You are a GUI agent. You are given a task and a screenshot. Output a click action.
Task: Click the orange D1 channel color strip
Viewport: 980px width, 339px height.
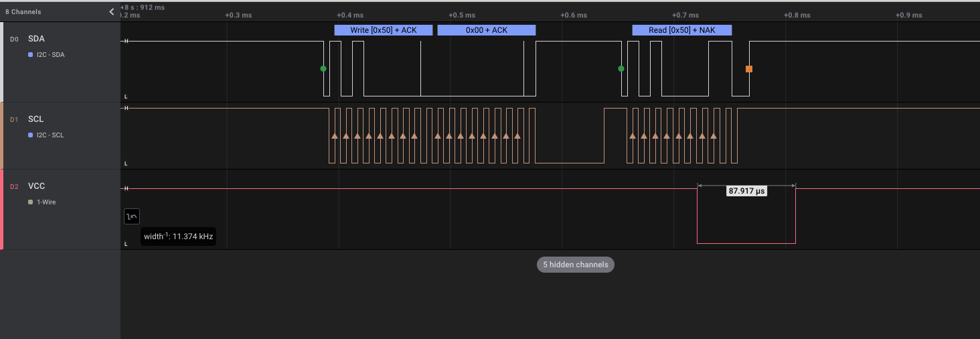pyautogui.click(x=2, y=135)
